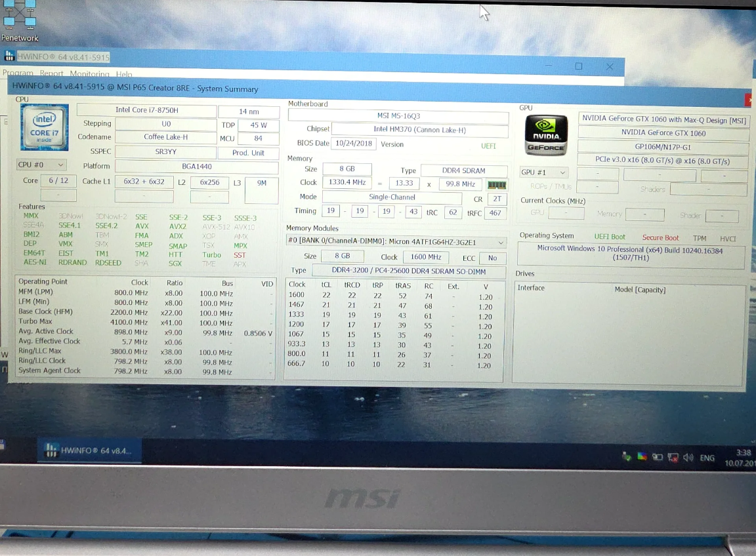
Task: Click the memory type DDR4 SDRAM field
Action: [x=464, y=170]
